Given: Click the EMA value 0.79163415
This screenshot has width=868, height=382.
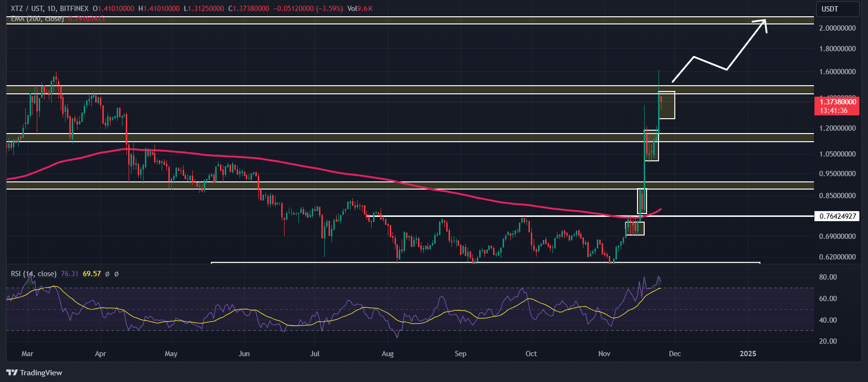Looking at the screenshot, I should [87, 19].
